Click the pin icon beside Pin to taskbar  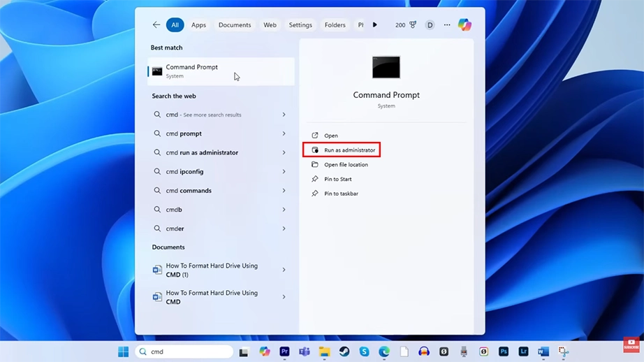pos(315,193)
